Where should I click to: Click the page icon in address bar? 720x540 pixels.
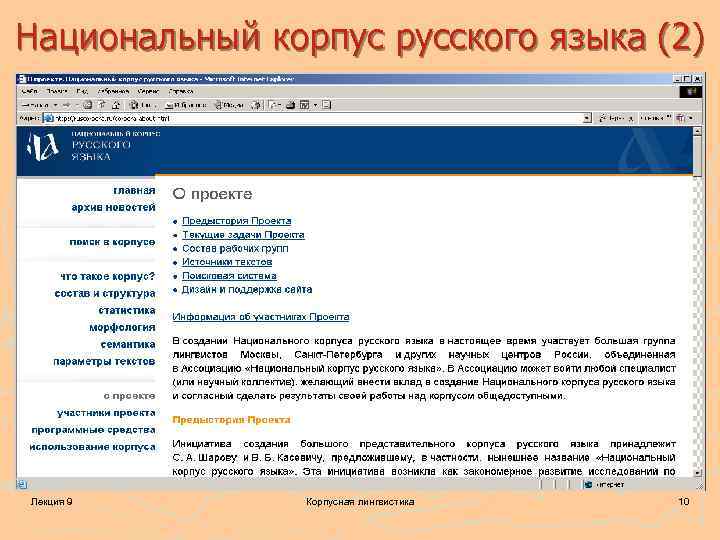(48, 118)
